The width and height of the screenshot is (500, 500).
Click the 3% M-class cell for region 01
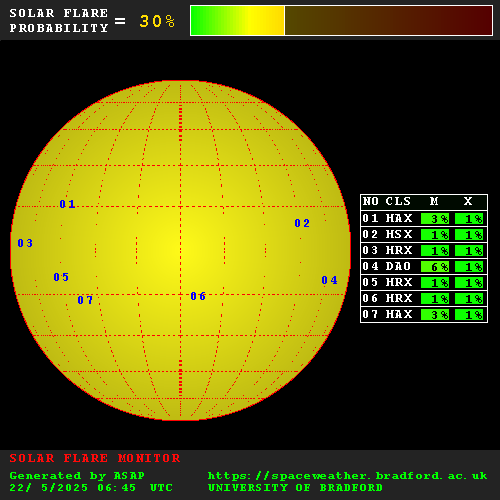pyautogui.click(x=435, y=219)
